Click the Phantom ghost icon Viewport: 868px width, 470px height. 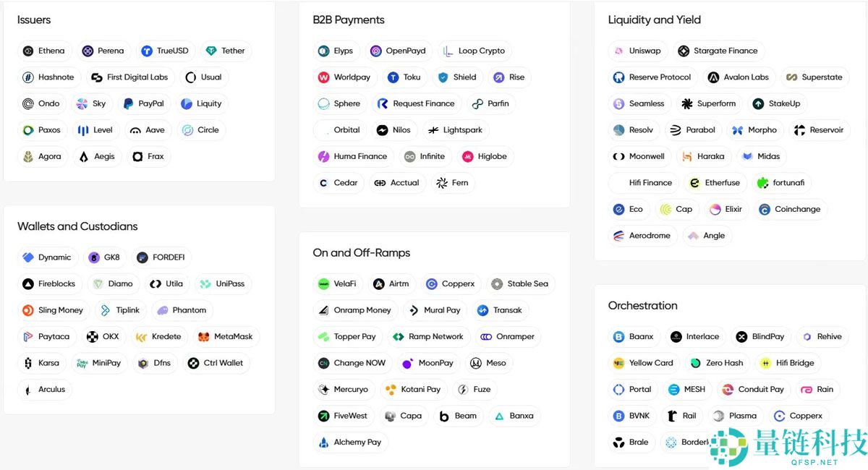pos(163,310)
